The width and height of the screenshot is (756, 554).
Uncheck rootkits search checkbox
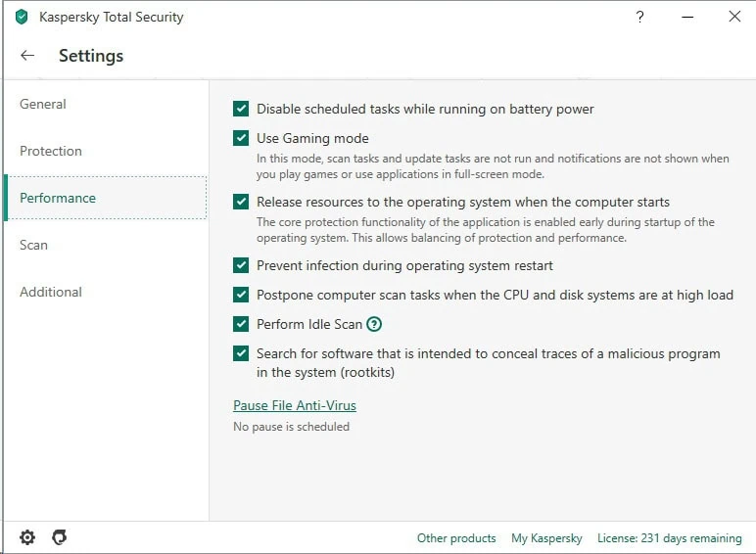(x=241, y=353)
